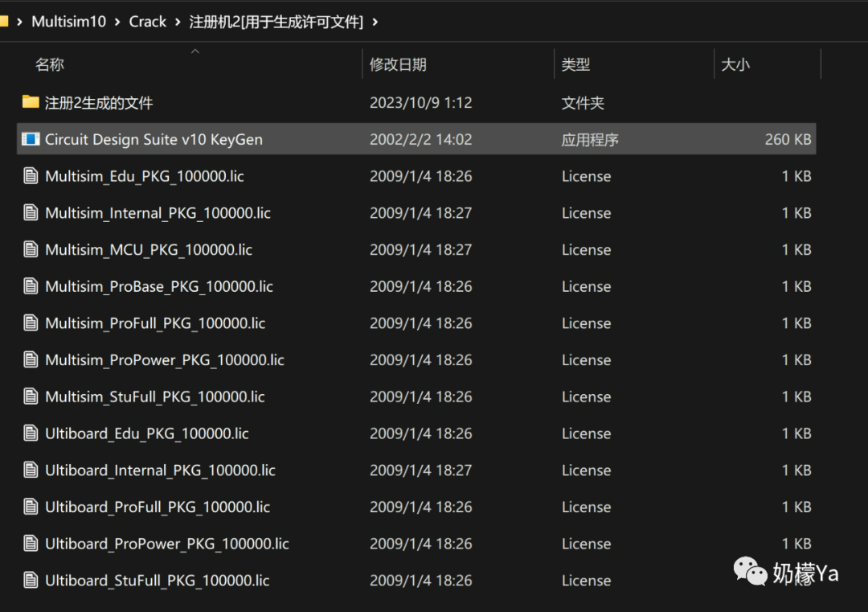Viewport: 868px width, 612px height.
Task: Click the 2023/10/9 1:12 modified date
Action: 420,102
